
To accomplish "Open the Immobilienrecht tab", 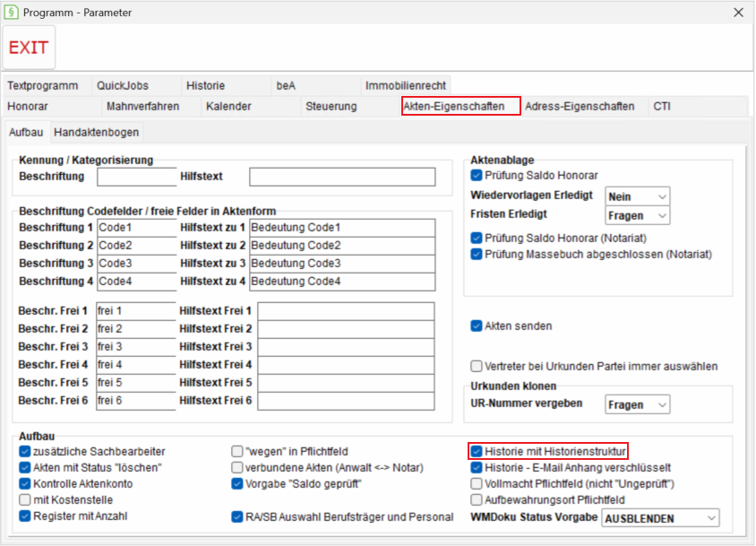I will pyautogui.click(x=406, y=86).
